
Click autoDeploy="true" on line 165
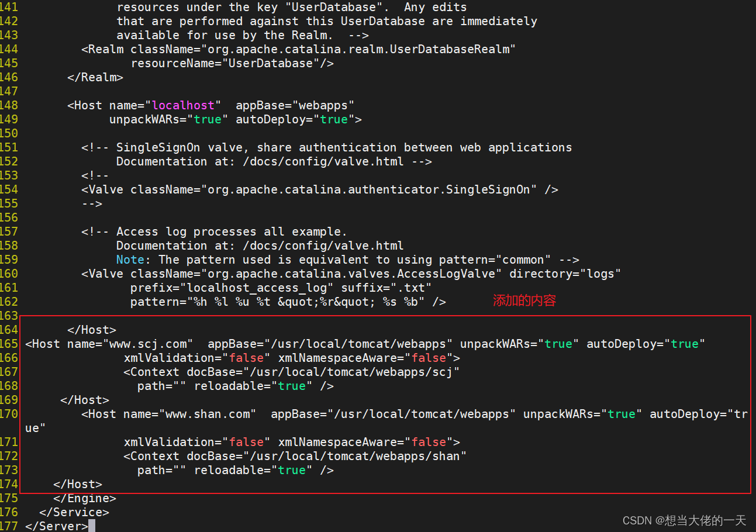(646, 344)
